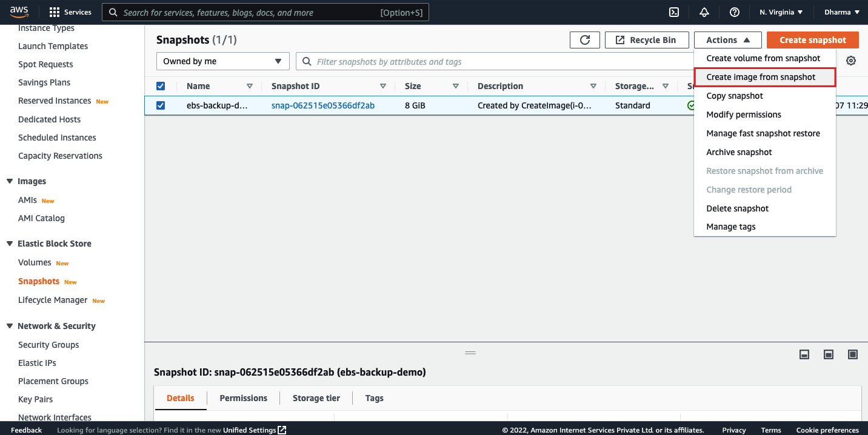The width and height of the screenshot is (868, 435).
Task: Click the Feedback link in footer
Action: pos(26,430)
